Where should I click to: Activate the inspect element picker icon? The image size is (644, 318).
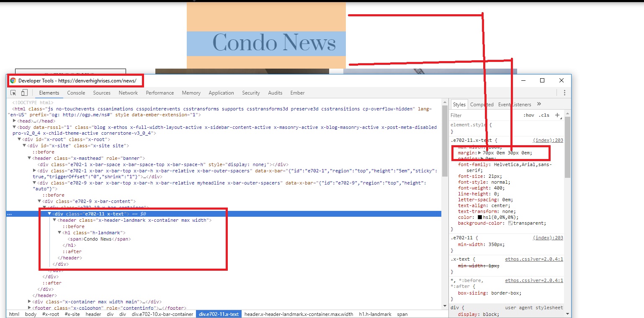tap(13, 93)
